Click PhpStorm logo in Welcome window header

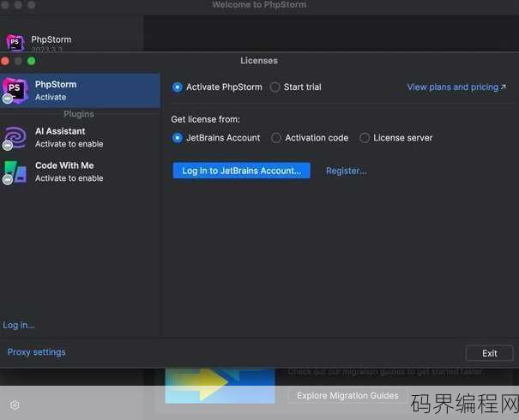point(15,42)
